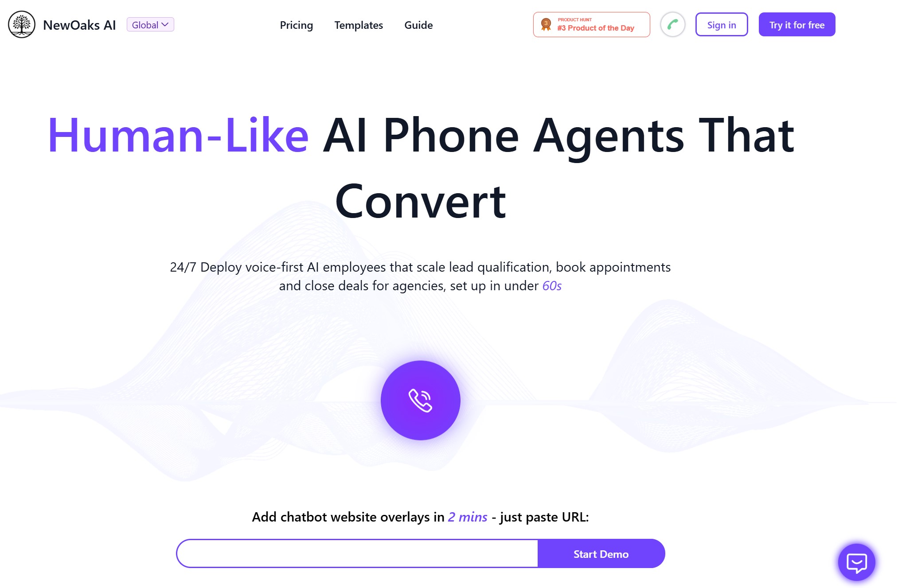Click the Product Hunt medal icon
Image resolution: width=898 pixels, height=588 pixels.
(x=545, y=24)
